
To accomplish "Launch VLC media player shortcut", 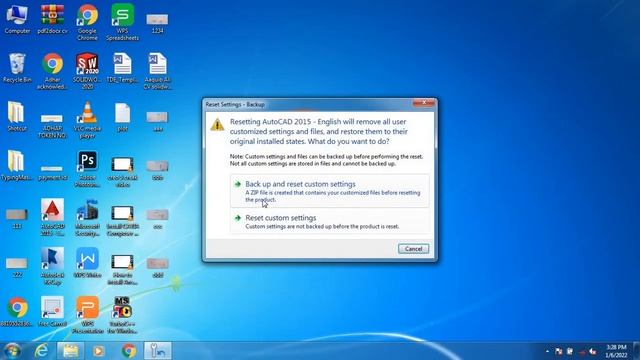I will pos(87,121).
